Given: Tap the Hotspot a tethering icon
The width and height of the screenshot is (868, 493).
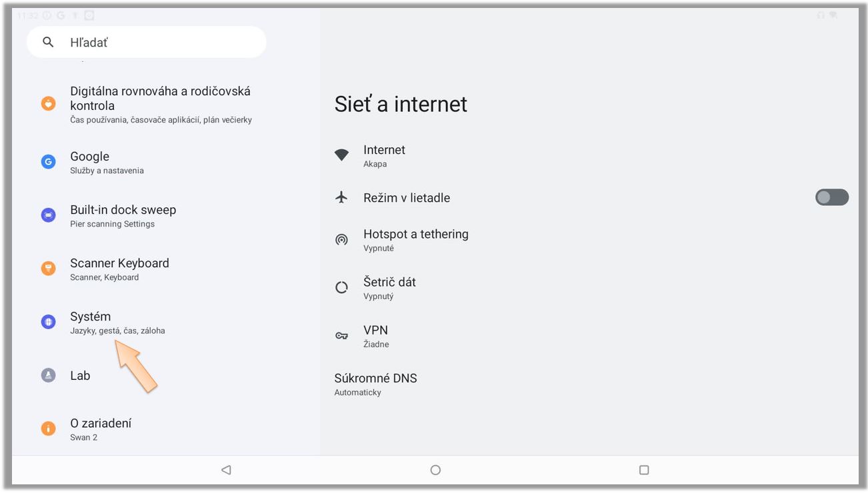Looking at the screenshot, I should (341, 240).
